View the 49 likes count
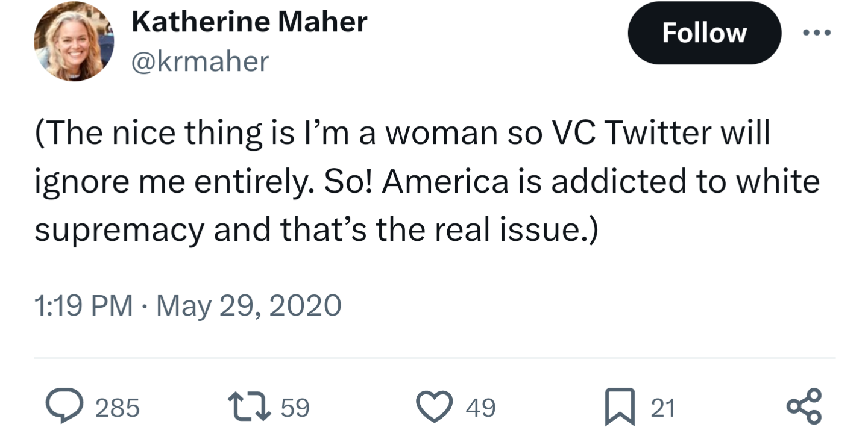The height and width of the screenshot is (442, 868). (480, 408)
